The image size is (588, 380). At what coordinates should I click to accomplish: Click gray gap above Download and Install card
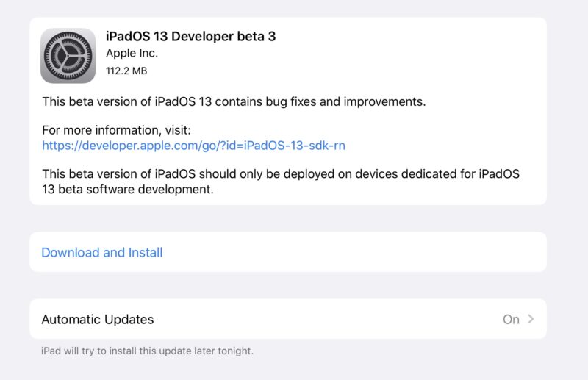coord(288,218)
